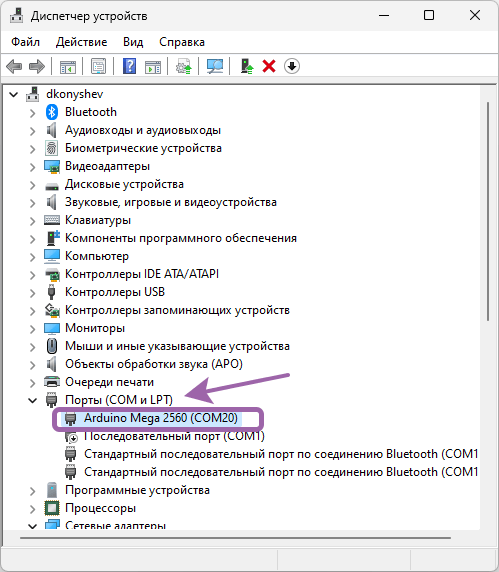The height and width of the screenshot is (572, 499).
Task: Click the Disable device down-arrow icon
Action: (x=292, y=66)
